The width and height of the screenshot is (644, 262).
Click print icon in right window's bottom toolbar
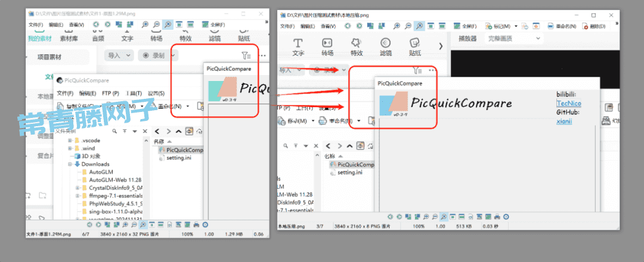tap(497, 216)
